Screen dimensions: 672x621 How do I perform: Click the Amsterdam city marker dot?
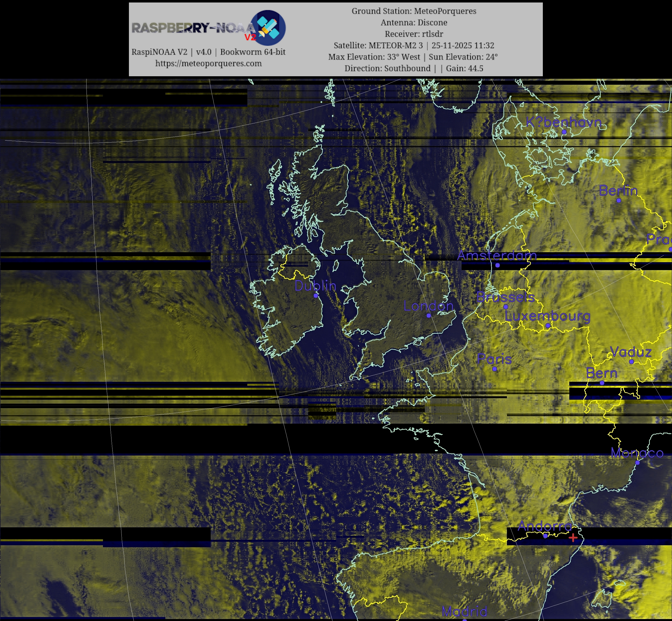tap(497, 265)
